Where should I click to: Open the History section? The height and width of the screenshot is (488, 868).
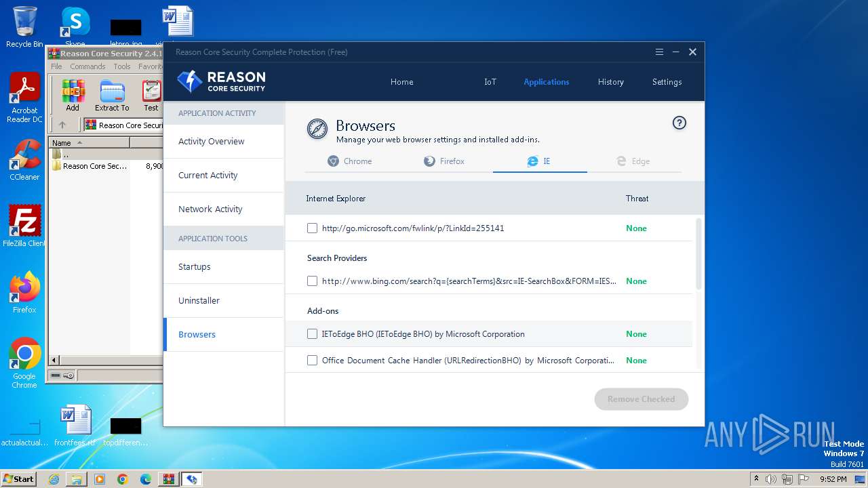611,82
